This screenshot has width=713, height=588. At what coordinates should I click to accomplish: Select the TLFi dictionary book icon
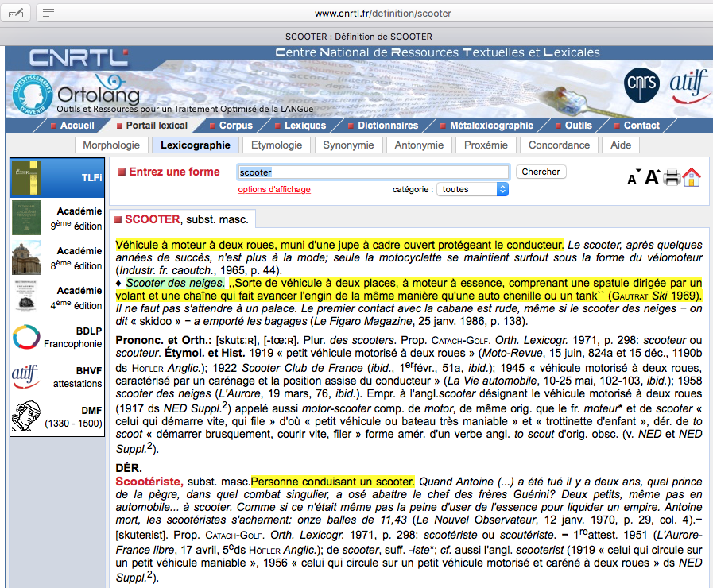click(26, 178)
